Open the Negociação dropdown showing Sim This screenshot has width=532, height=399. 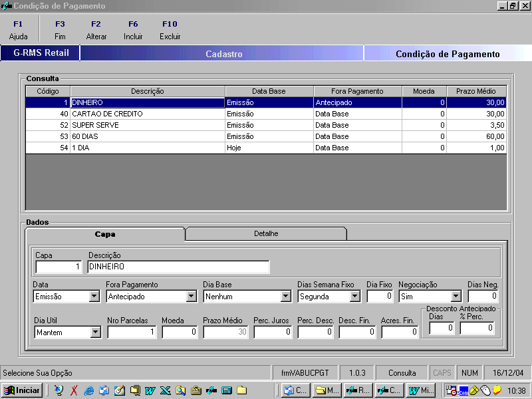click(x=456, y=296)
